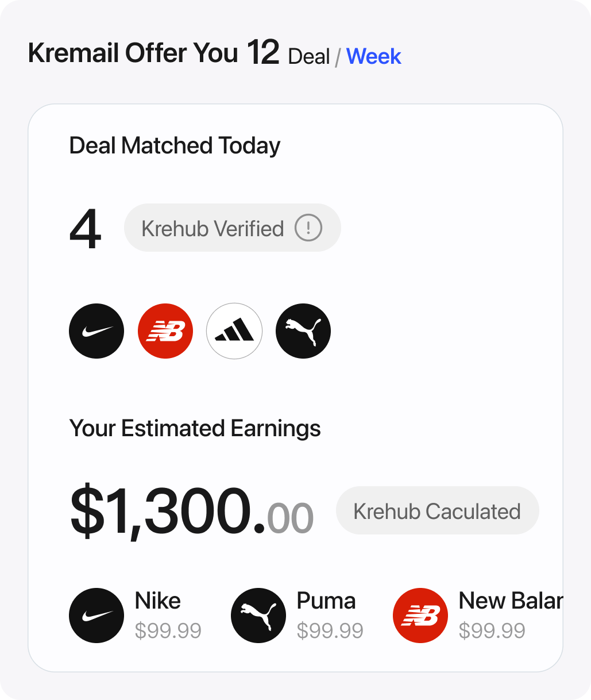Click the $1,300.00 estimated earnings amount

[x=192, y=511]
